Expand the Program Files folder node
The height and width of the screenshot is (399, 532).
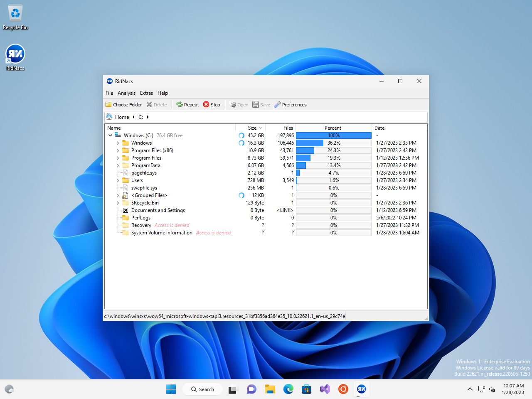[118, 158]
